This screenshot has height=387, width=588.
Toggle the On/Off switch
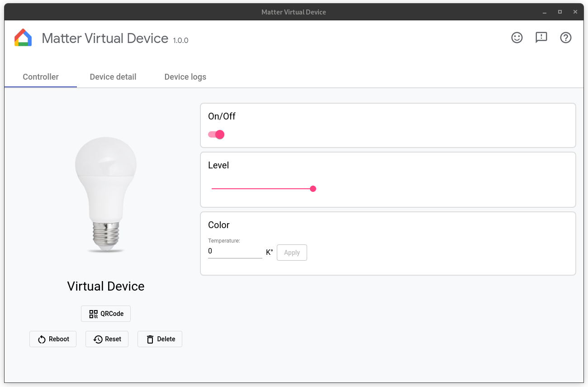click(x=216, y=134)
